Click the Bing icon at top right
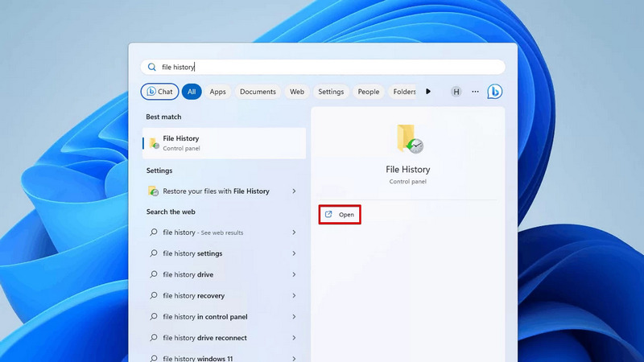 pyautogui.click(x=495, y=92)
